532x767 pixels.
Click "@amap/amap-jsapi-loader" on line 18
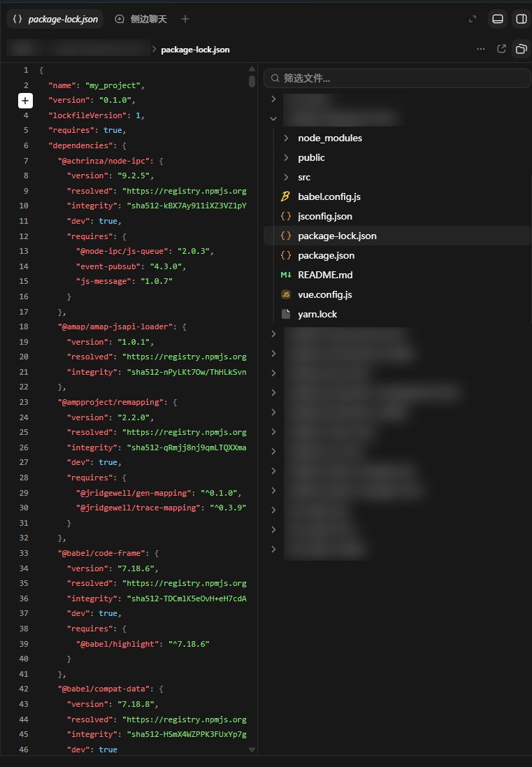point(115,327)
